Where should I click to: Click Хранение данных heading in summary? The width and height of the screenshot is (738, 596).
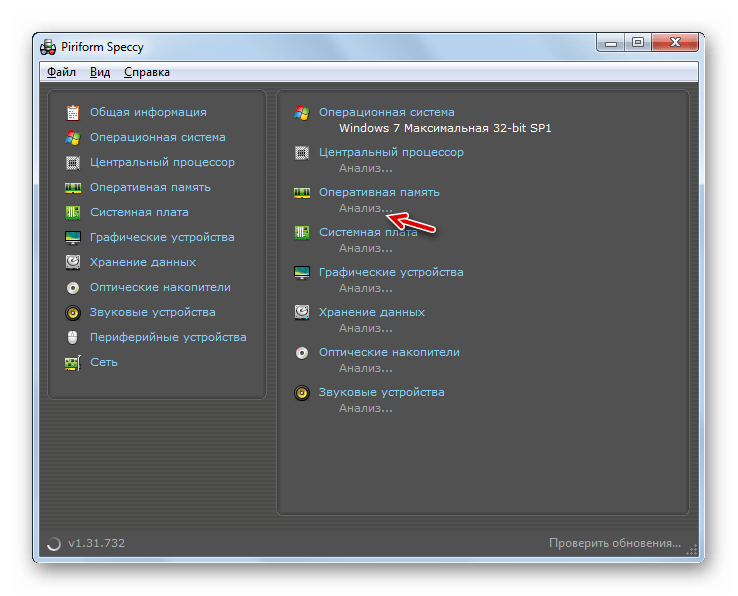[372, 312]
